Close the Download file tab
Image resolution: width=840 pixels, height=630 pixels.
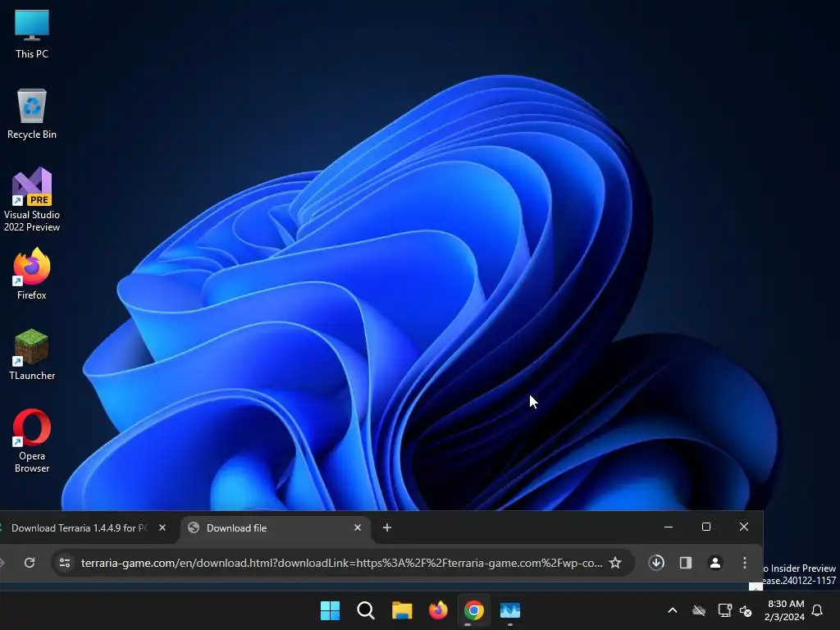[358, 527]
